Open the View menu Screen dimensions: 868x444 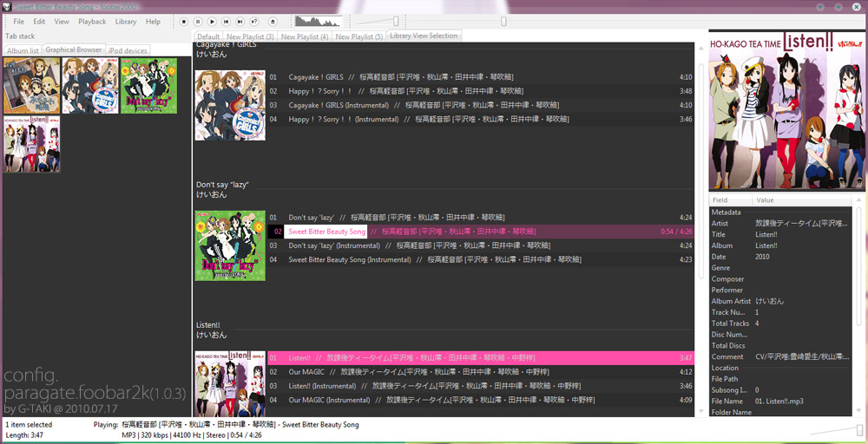62,22
